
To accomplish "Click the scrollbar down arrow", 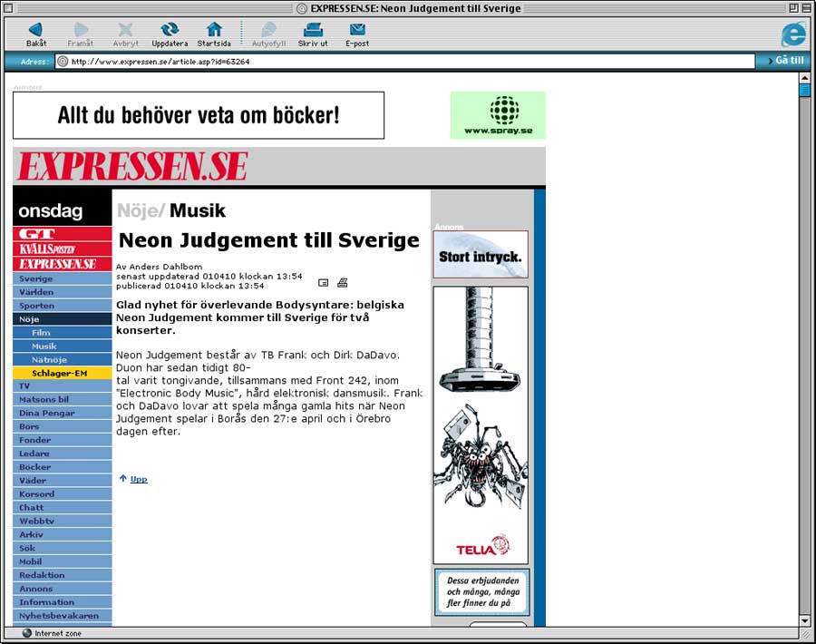I will pos(804,620).
